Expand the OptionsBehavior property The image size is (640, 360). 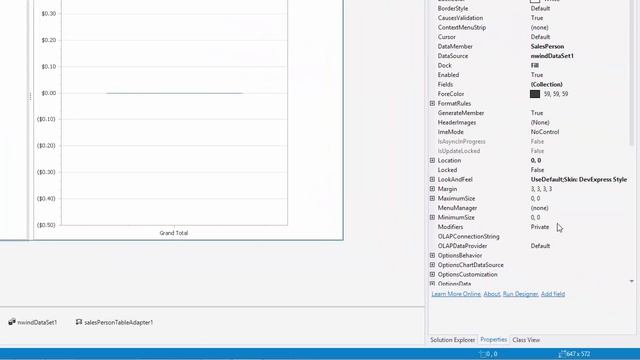tap(432, 256)
